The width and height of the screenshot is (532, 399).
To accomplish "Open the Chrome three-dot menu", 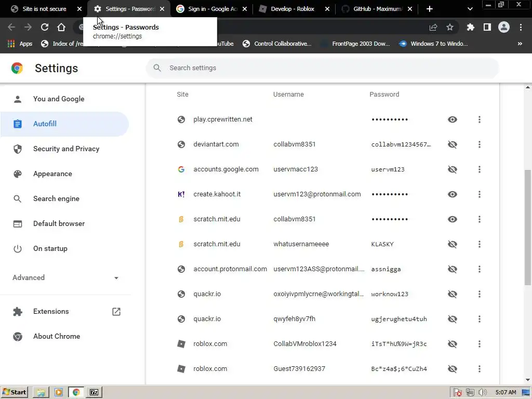I will [521, 27].
